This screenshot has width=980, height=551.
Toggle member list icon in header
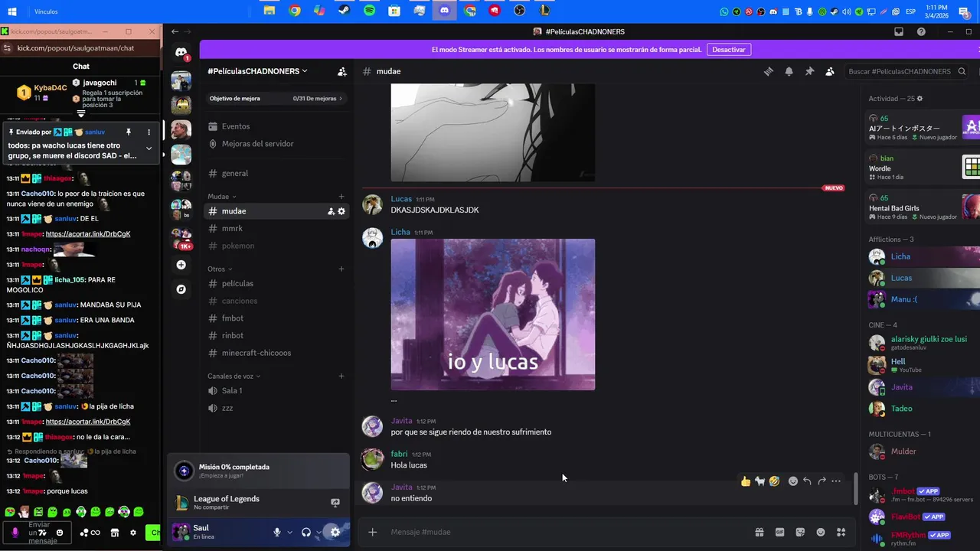tap(830, 71)
